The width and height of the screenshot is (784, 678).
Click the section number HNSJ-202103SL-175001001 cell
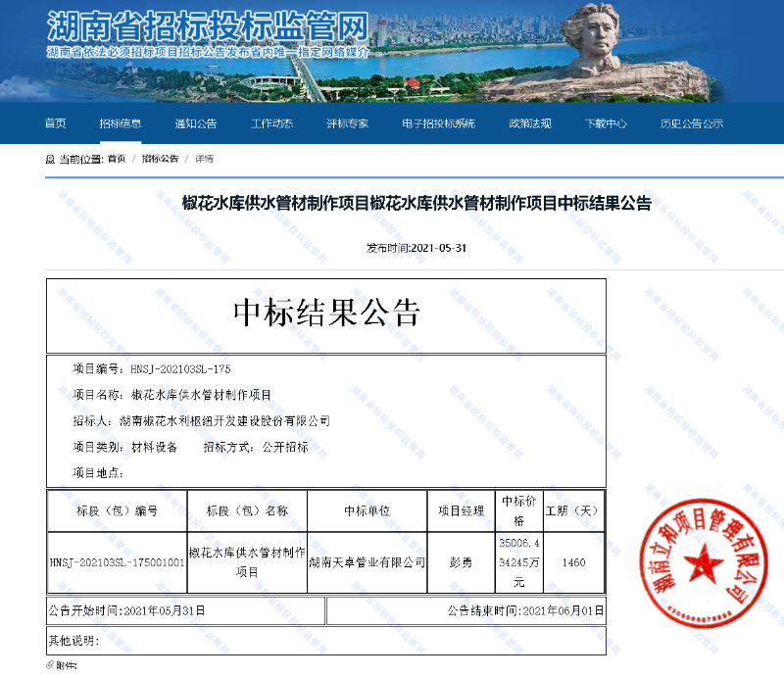tap(117, 562)
